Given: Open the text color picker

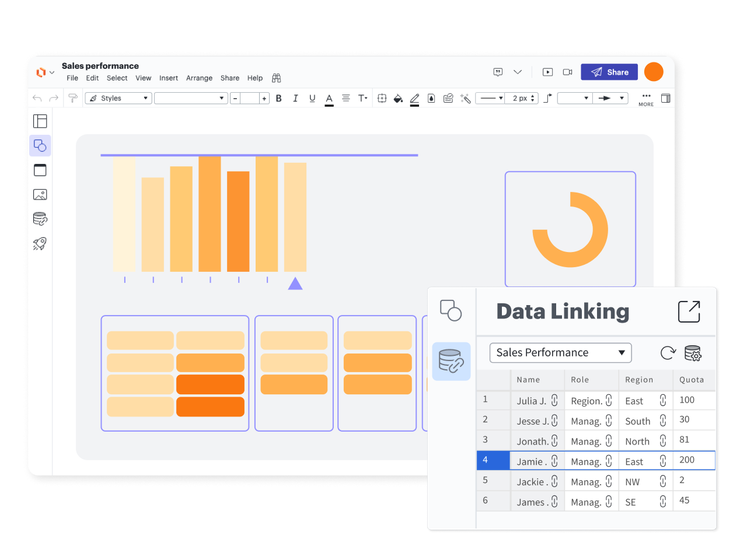Looking at the screenshot, I should click(x=329, y=99).
